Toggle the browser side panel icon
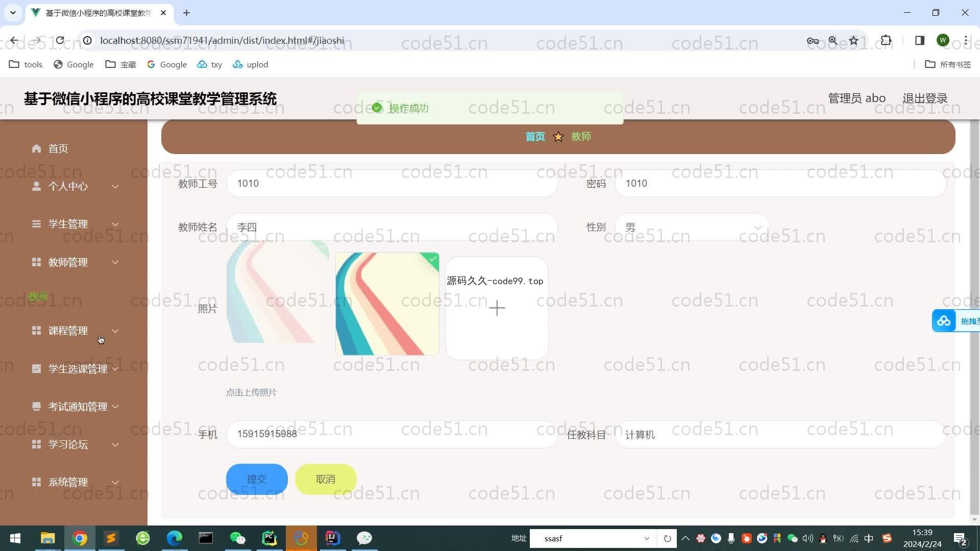The height and width of the screenshot is (551, 980). tap(920, 40)
